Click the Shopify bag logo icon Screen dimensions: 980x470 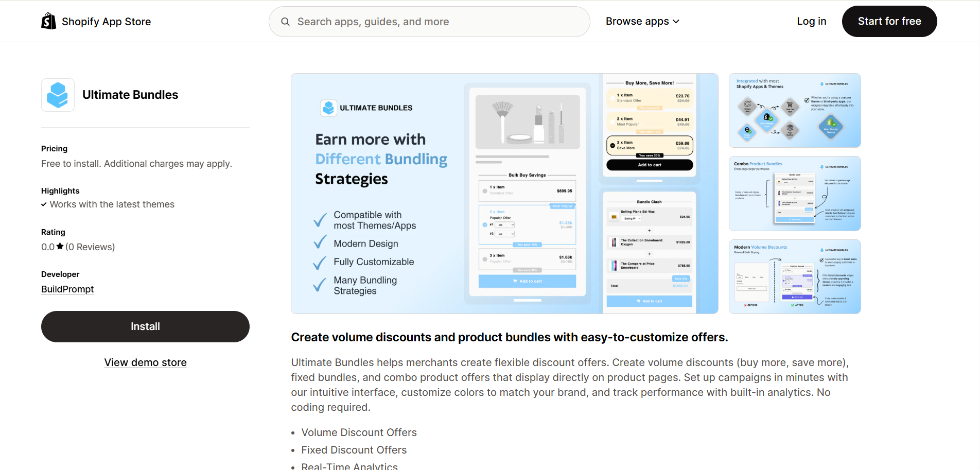48,21
